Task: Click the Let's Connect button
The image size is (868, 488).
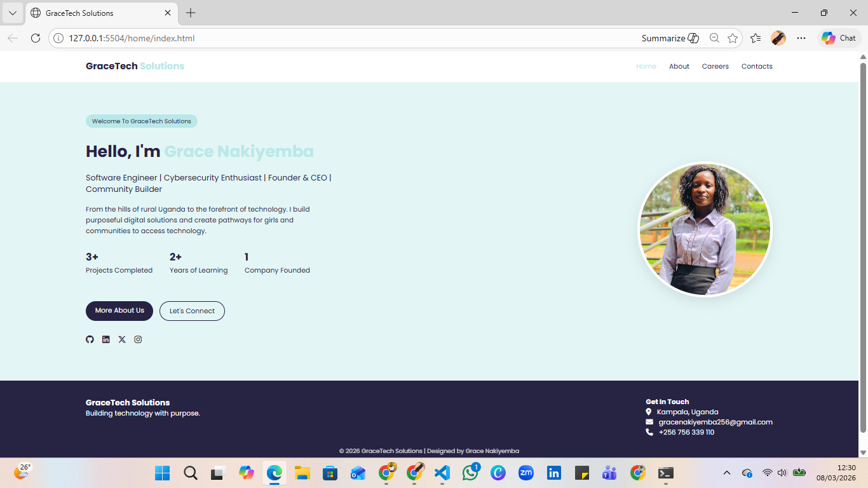Action: point(192,311)
